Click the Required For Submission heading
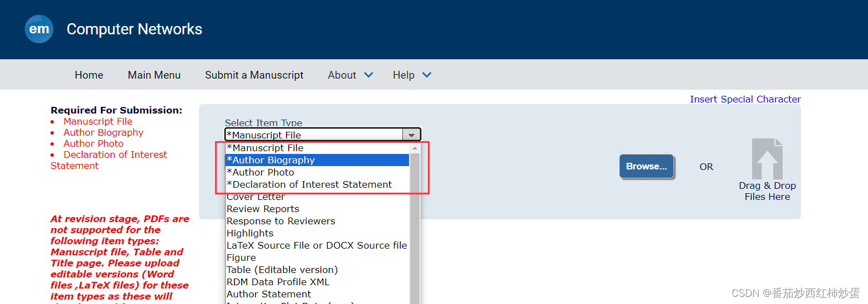This screenshot has width=868, height=304. (116, 110)
